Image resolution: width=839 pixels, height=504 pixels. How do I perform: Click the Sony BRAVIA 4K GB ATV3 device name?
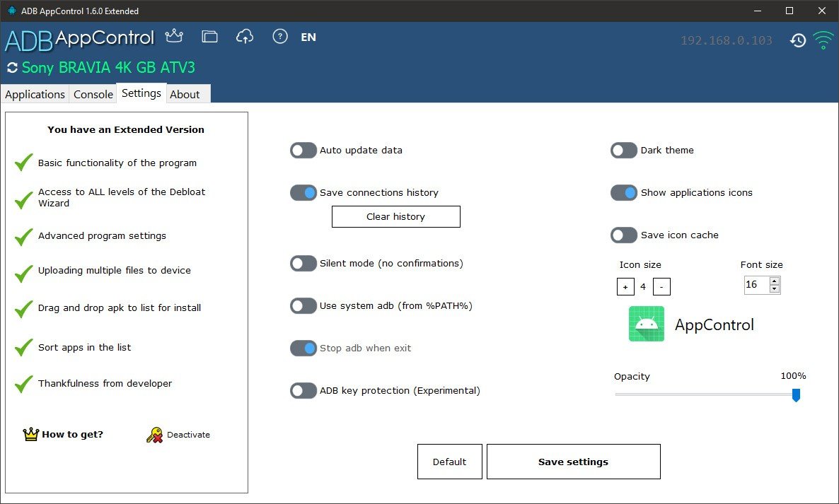109,68
